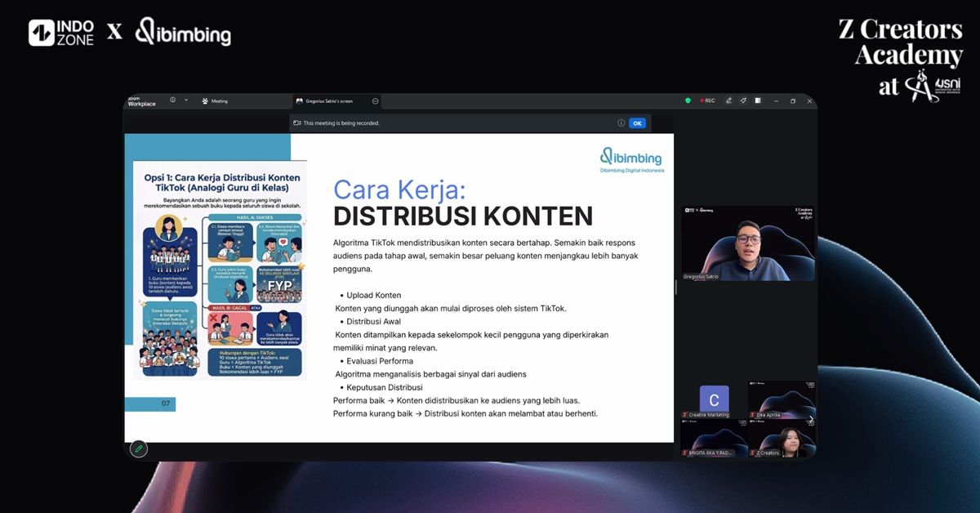Click the 'Upload Konten' bullet text
This screenshot has height=513, width=980.
point(374,295)
